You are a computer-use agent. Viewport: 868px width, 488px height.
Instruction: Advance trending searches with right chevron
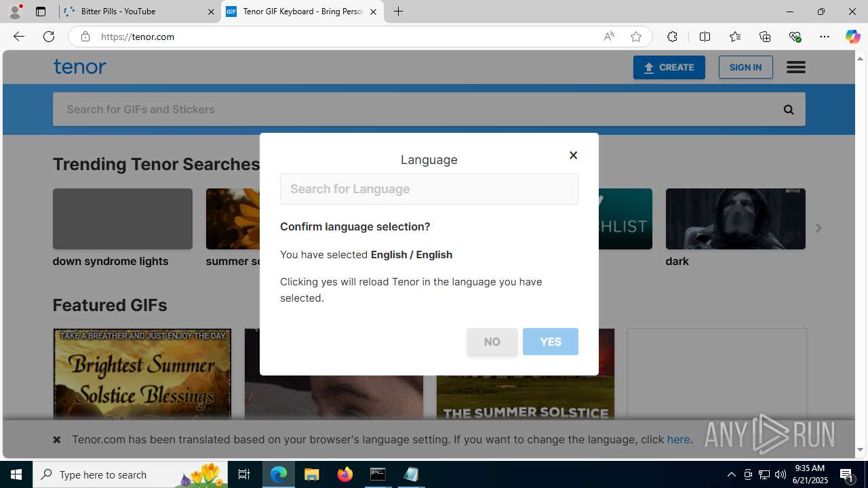pyautogui.click(x=818, y=228)
